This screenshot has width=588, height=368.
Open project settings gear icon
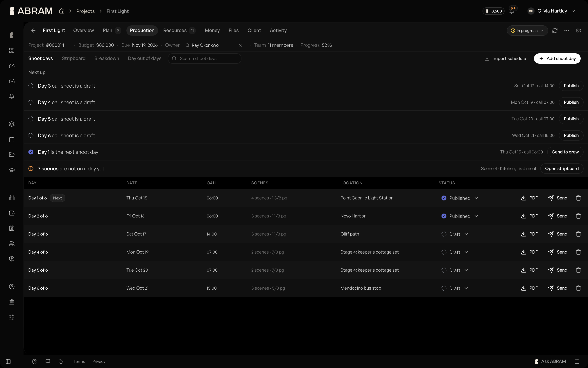click(578, 30)
